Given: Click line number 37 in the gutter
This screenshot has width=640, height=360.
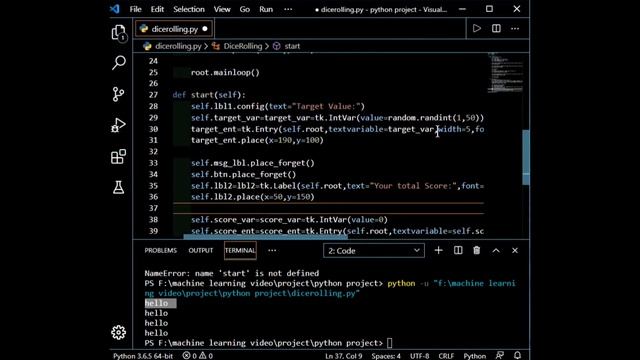Looking at the screenshot, I should tap(153, 208).
